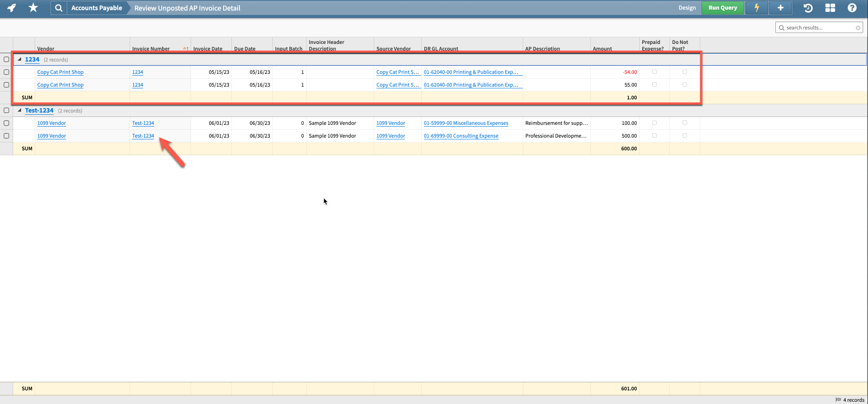Screen dimensions: 868x404
Task: Open the help question mark icon
Action: 852,7
